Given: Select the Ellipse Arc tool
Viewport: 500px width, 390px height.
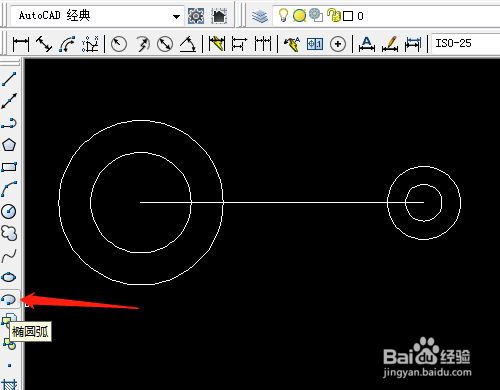Looking at the screenshot, I should pos(9,299).
